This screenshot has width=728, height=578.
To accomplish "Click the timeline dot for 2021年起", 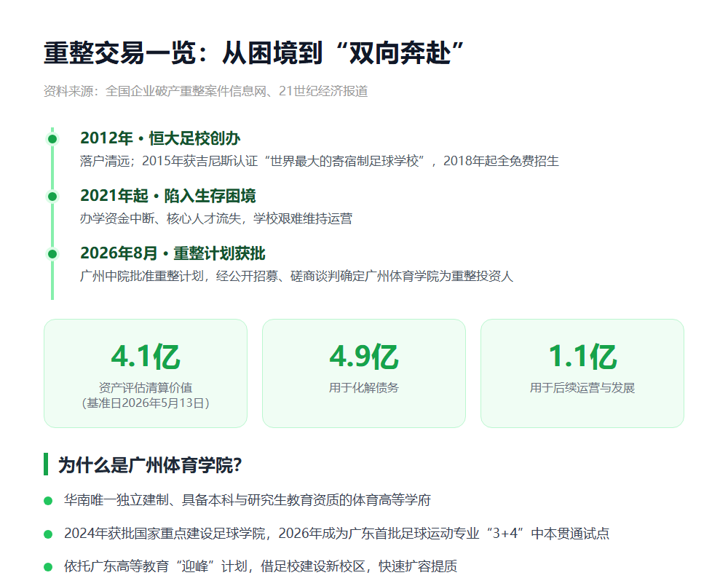I will pyautogui.click(x=52, y=197).
